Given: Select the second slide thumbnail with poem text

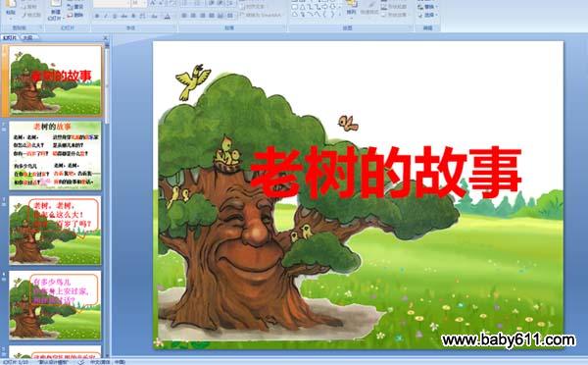Looking at the screenshot, I should point(55,155).
